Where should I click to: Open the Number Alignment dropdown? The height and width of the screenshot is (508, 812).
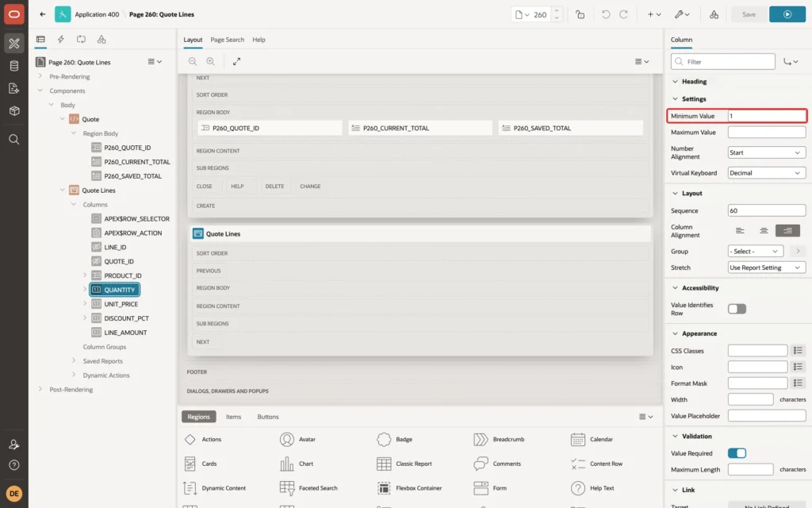[x=767, y=153]
